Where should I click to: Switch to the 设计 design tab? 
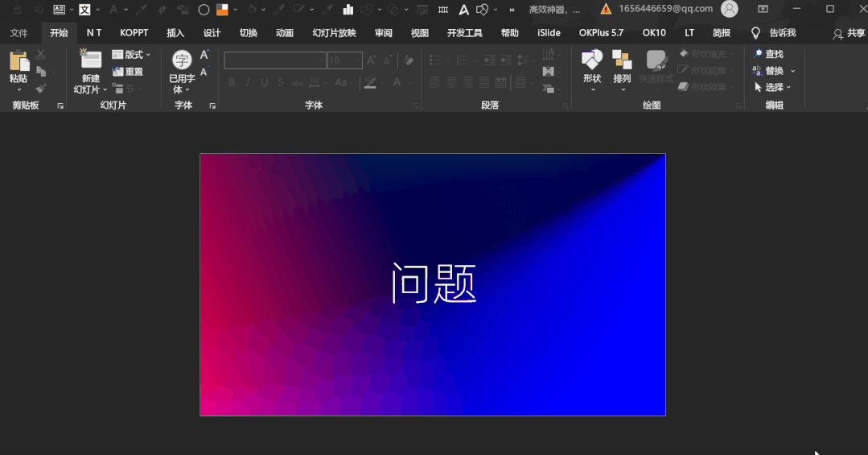click(212, 33)
